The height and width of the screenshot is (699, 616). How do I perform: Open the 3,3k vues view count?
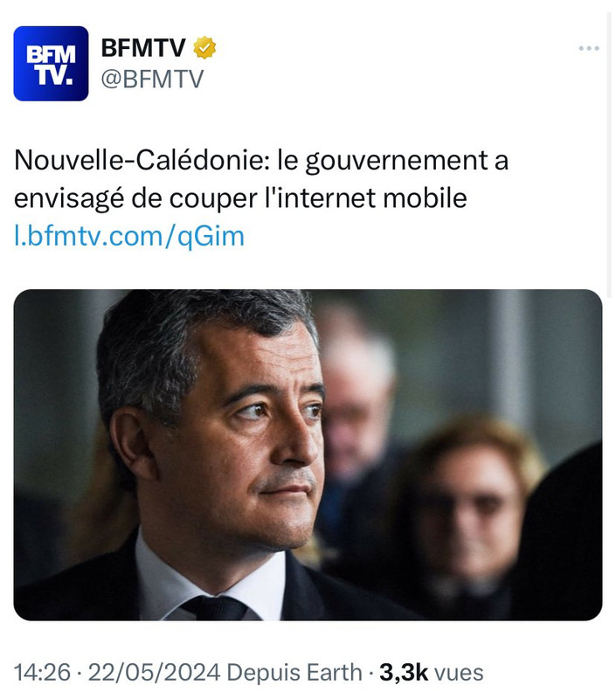431,672
